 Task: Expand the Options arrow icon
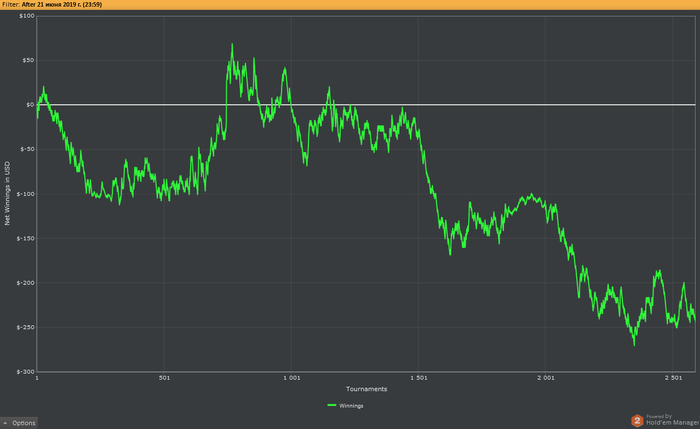[x=5, y=423]
